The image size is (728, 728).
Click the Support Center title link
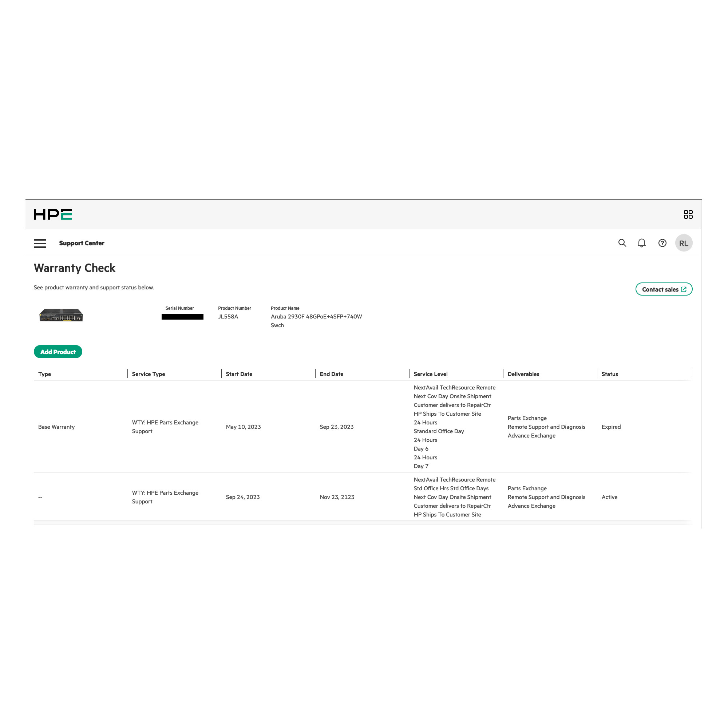click(82, 243)
